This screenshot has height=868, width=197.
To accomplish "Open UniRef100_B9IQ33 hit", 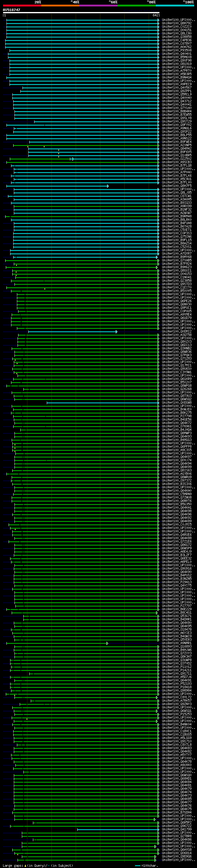I will pyautogui.click(x=177, y=203).
